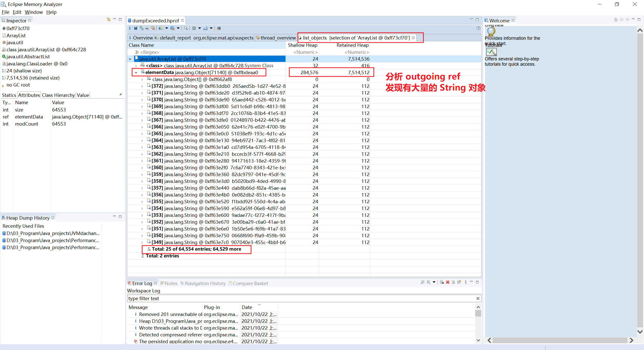644x350 pixels.
Task: Switch to the Class Hierarchy tab
Action: (x=58, y=95)
